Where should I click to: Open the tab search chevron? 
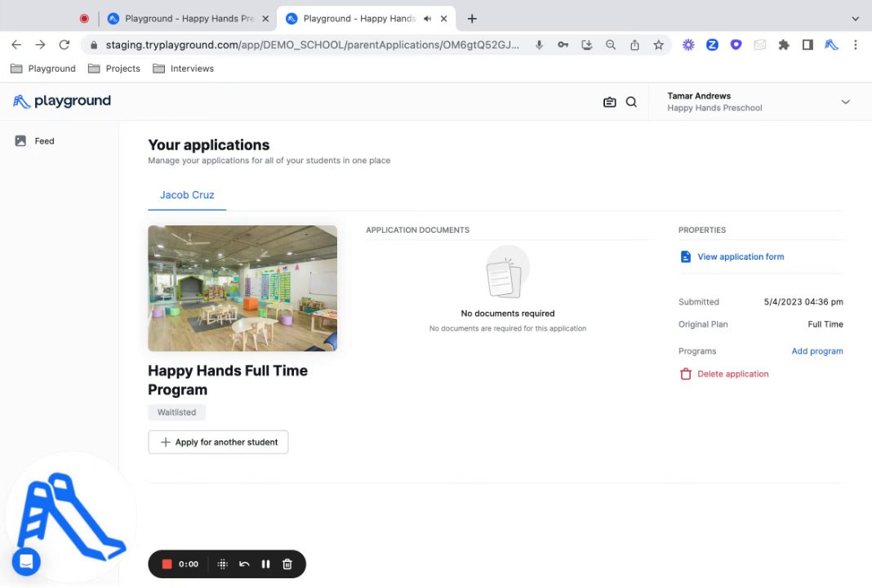click(855, 18)
